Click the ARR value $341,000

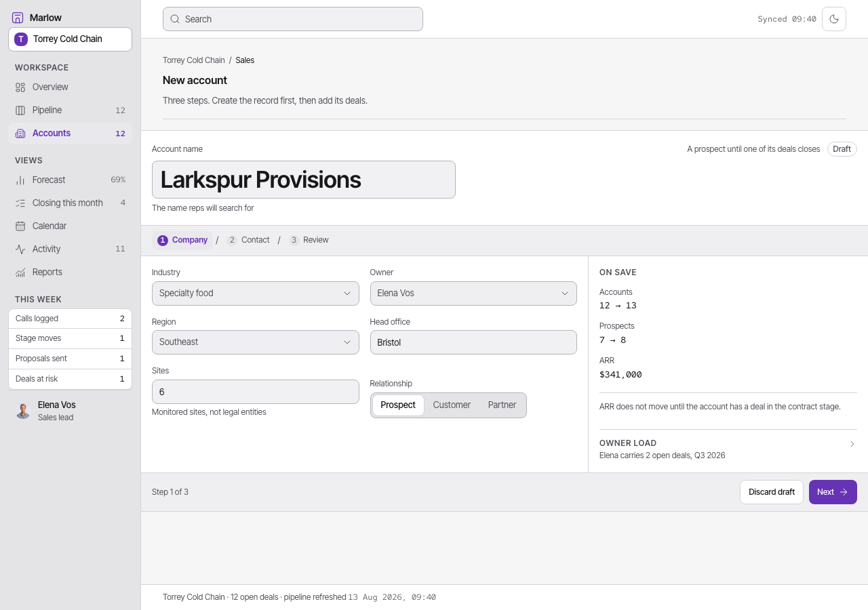pyautogui.click(x=620, y=374)
